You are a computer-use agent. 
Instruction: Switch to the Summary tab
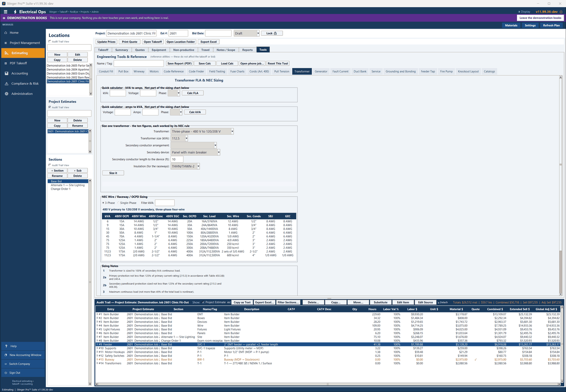[122, 50]
